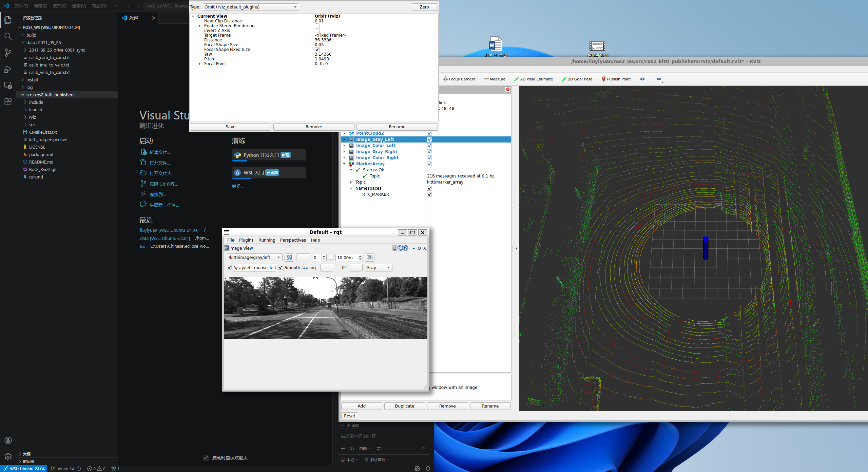Open rqt Image View help icon
The width and height of the screenshot is (868, 472).
tap(406, 248)
